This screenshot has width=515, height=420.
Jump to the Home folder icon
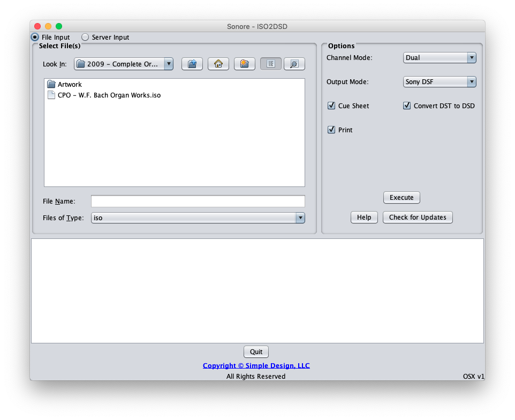click(x=218, y=64)
